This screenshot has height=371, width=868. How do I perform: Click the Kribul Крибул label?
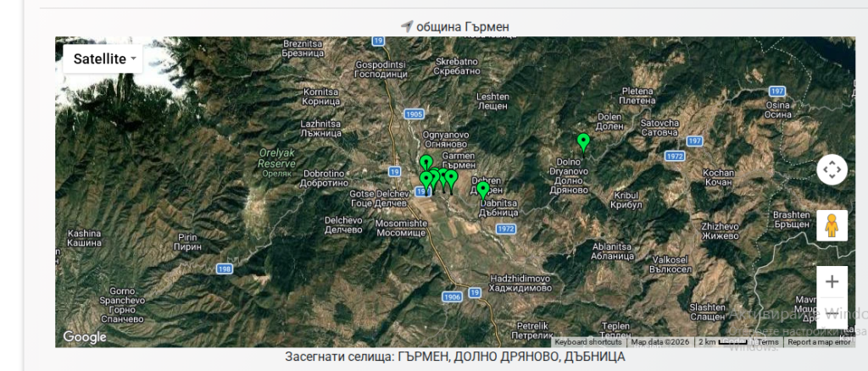pyautogui.click(x=626, y=200)
